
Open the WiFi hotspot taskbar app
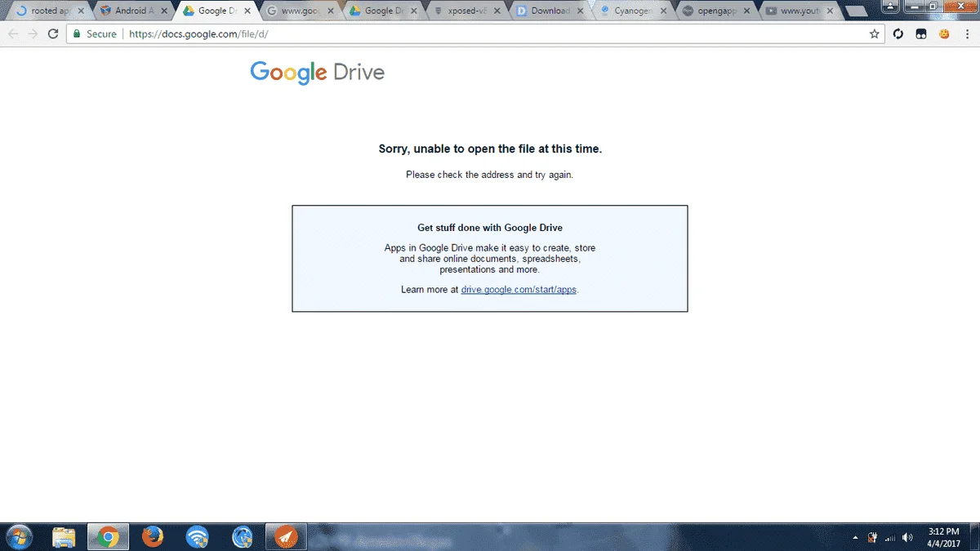(197, 537)
